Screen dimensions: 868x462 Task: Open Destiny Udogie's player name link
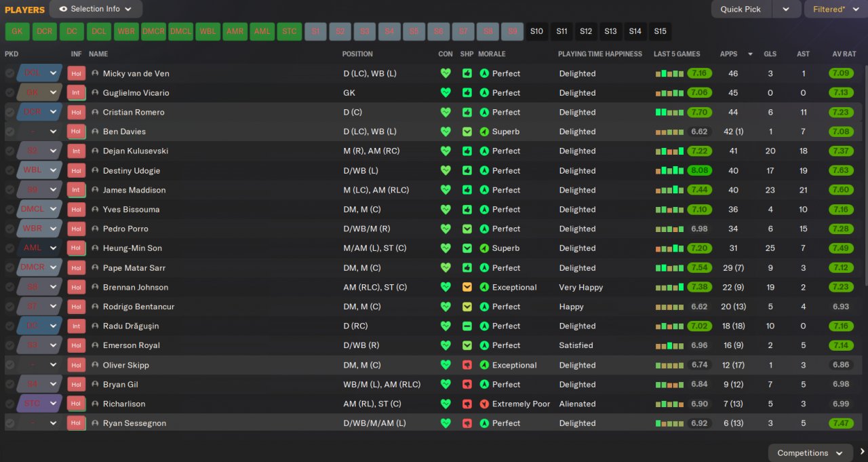pyautogui.click(x=132, y=170)
